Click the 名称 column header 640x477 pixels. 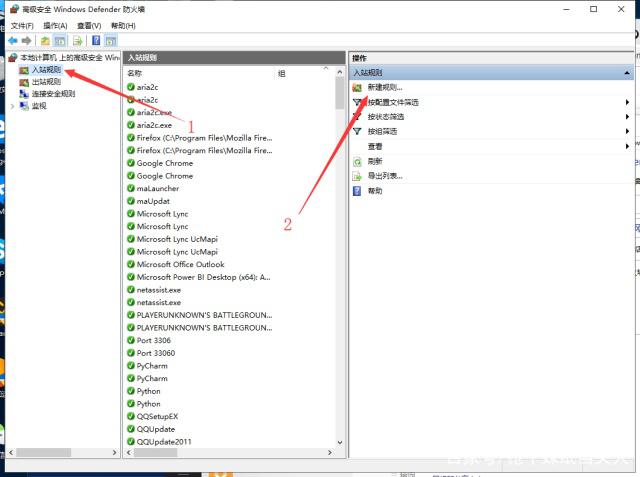click(135, 73)
